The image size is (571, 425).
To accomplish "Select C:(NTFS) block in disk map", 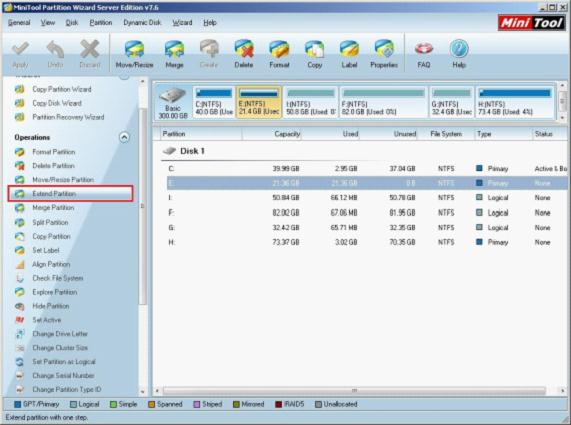I will click(x=214, y=102).
